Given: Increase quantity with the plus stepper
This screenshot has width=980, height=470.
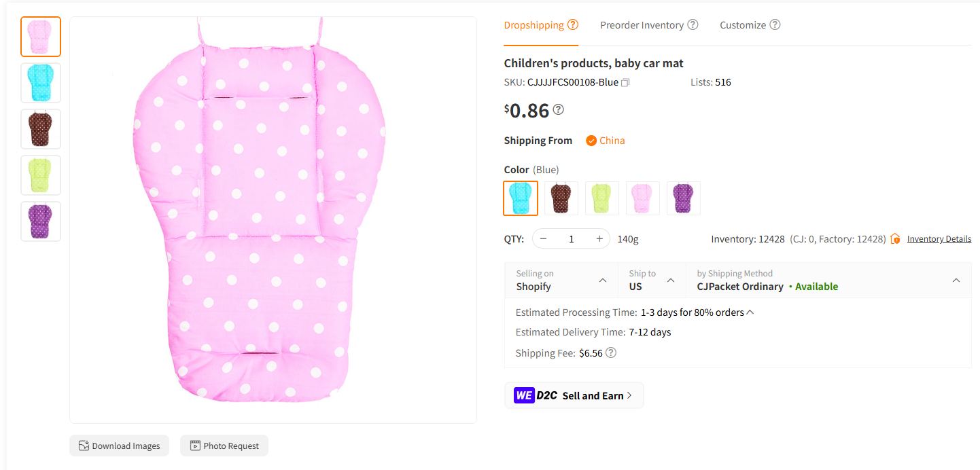Looking at the screenshot, I should (599, 238).
